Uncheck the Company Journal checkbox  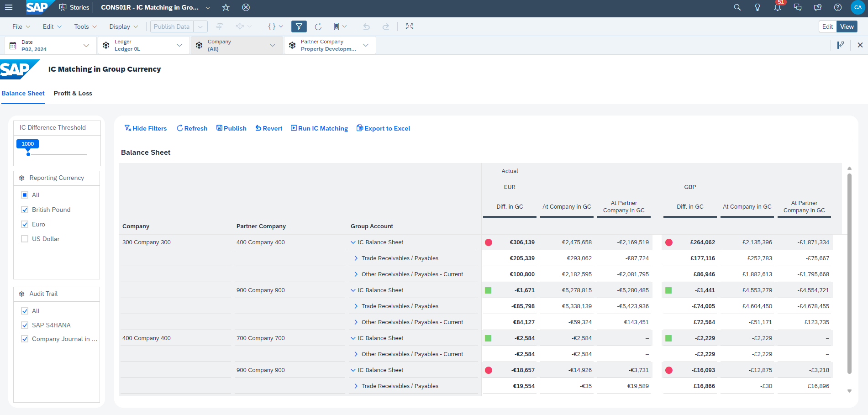tap(25, 339)
